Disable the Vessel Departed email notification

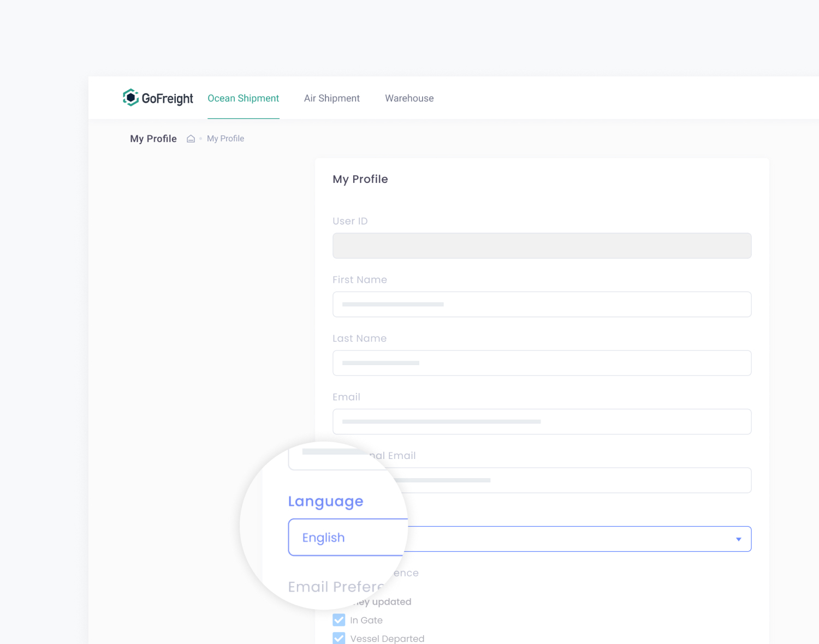pyautogui.click(x=339, y=638)
